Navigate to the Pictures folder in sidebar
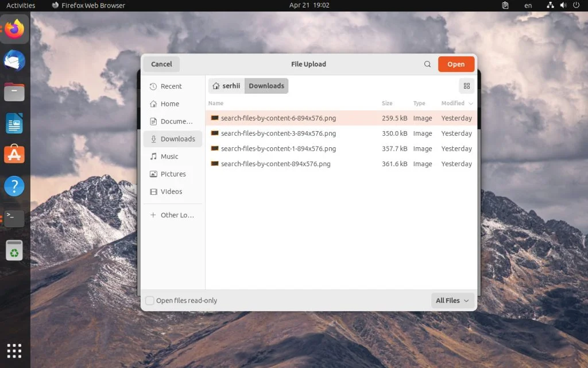 click(173, 174)
